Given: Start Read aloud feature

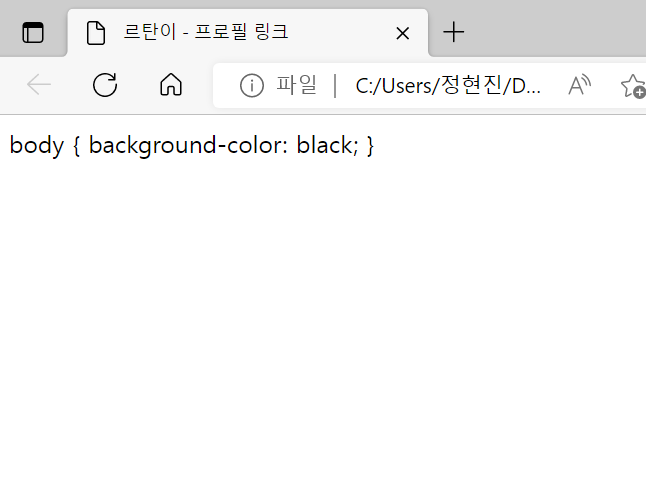Looking at the screenshot, I should click(579, 85).
